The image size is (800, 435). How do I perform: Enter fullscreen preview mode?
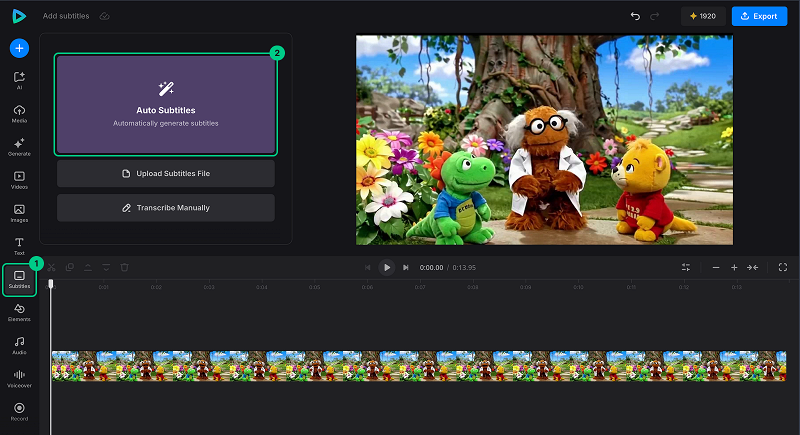783,267
